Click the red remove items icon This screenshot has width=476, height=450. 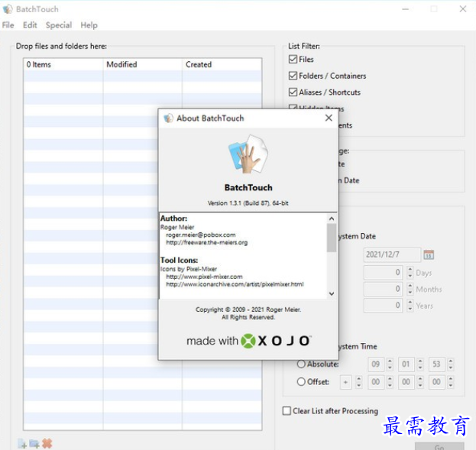tap(47, 443)
